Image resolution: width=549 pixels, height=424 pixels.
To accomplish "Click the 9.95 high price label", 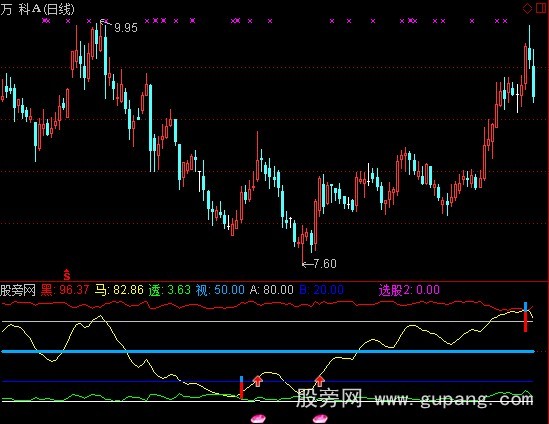I will [x=126, y=27].
